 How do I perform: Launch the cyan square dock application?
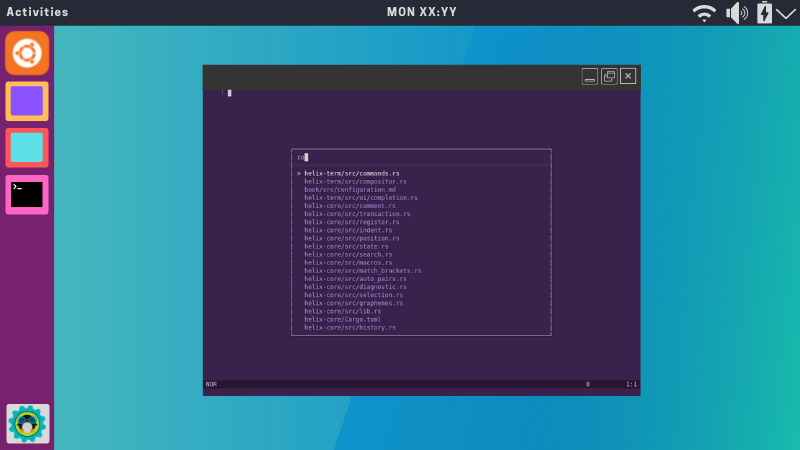(x=27, y=148)
